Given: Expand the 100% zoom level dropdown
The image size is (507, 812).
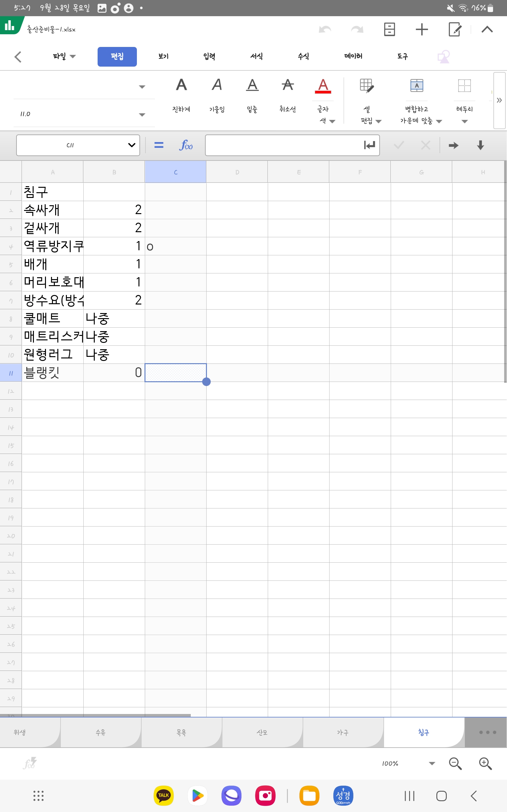Looking at the screenshot, I should (x=432, y=763).
